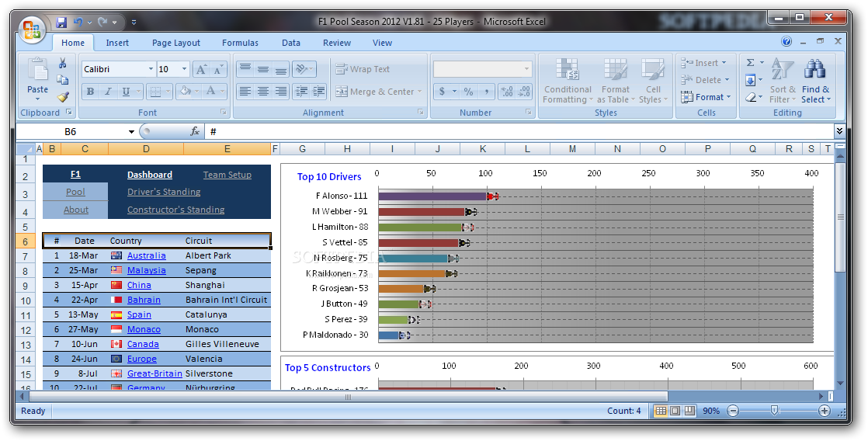Image resolution: width=868 pixels, height=441 pixels.
Task: Copy the selected cells
Action: pyautogui.click(x=63, y=80)
